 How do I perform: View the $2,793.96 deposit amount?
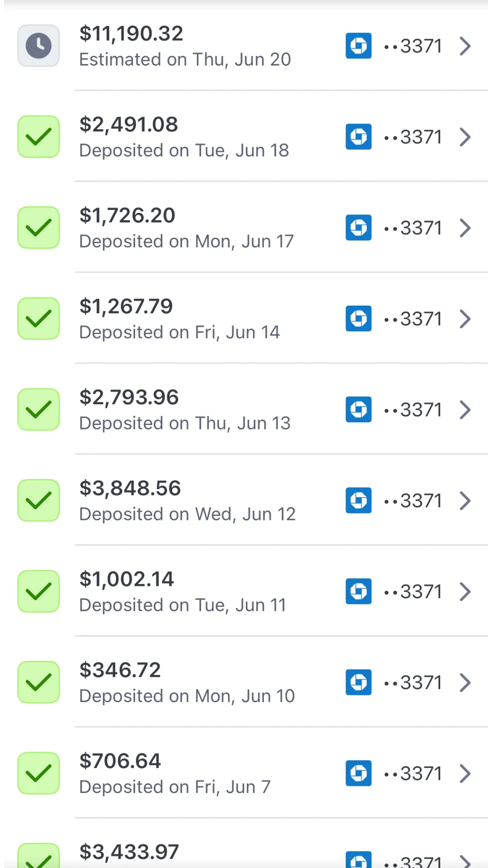pyautogui.click(x=129, y=397)
